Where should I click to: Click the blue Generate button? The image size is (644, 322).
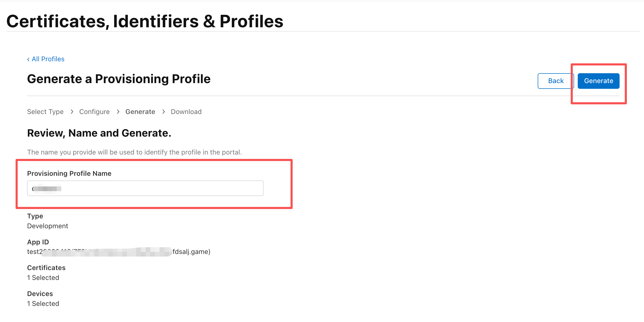tap(598, 81)
